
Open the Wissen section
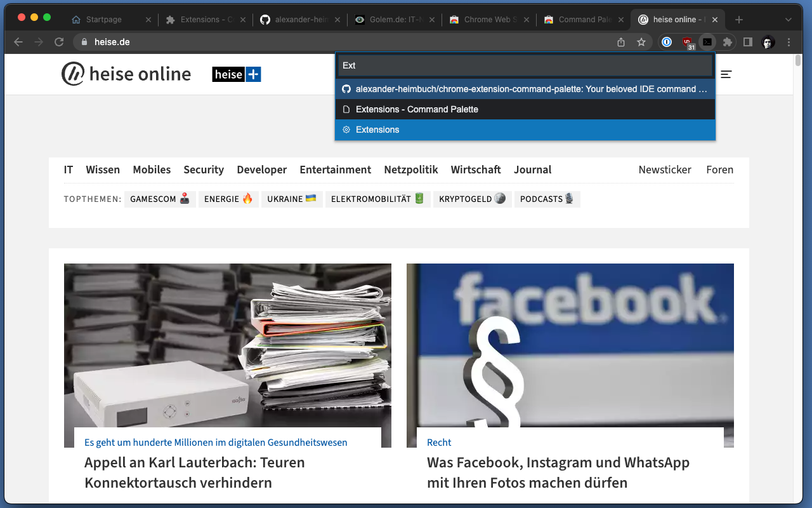click(x=103, y=170)
